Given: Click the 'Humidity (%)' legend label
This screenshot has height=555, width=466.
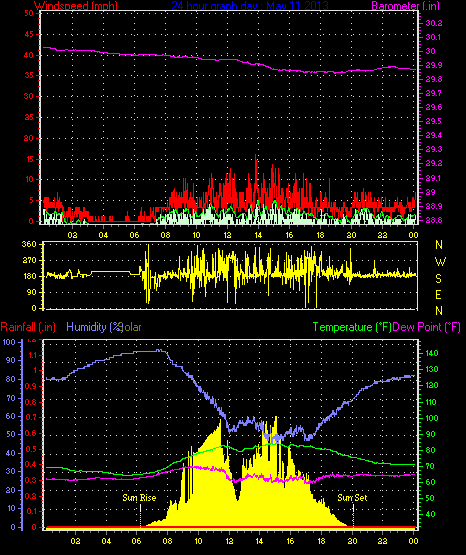Looking at the screenshot, I should [94, 327].
